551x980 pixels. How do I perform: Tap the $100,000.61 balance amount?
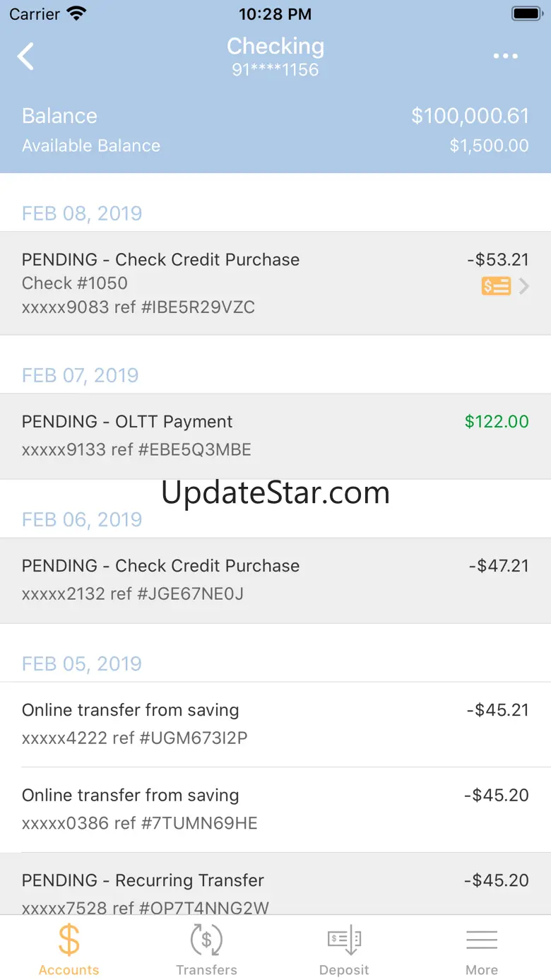tap(470, 116)
